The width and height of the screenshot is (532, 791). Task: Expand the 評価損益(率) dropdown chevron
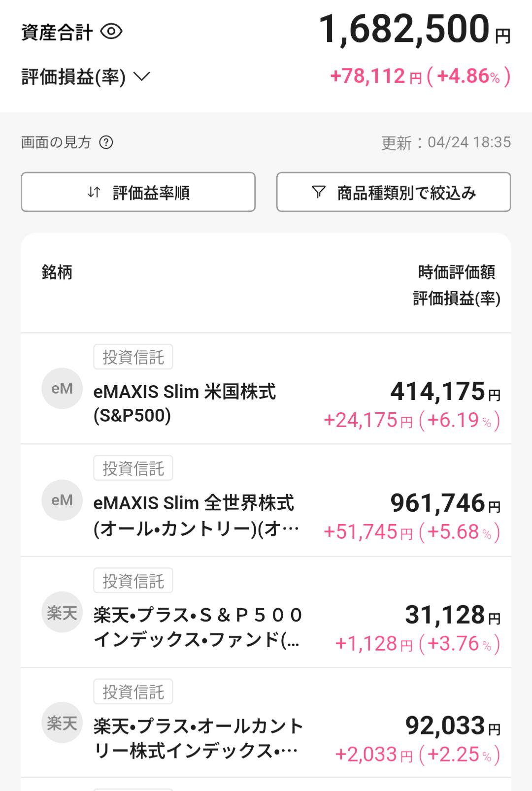point(142,77)
